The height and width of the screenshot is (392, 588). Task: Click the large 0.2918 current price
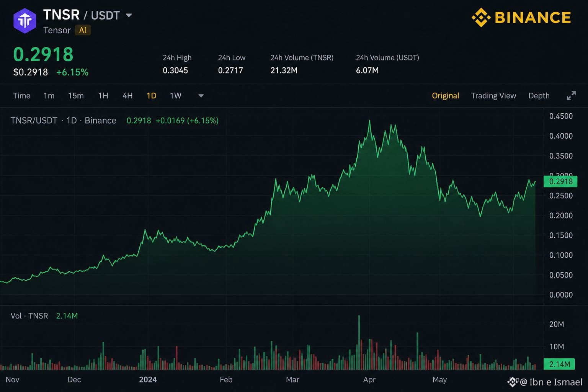pos(43,54)
